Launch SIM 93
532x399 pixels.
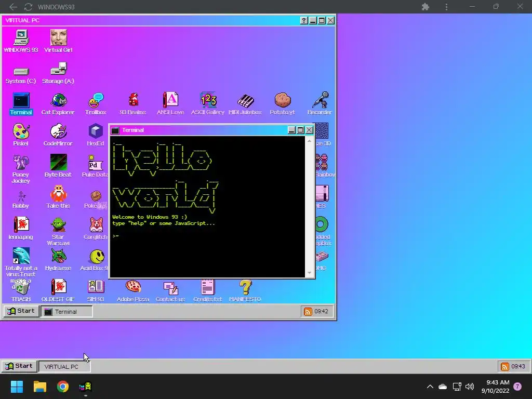96,291
